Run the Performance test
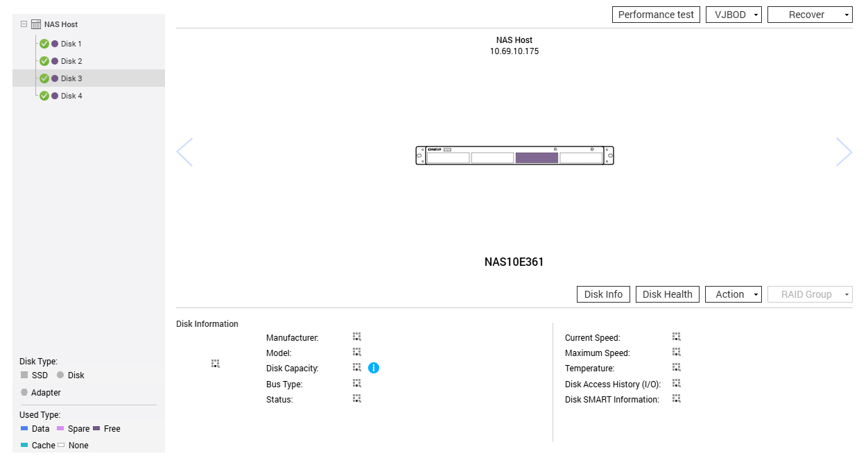Image resolution: width=868 pixels, height=465 pixels. tap(656, 15)
